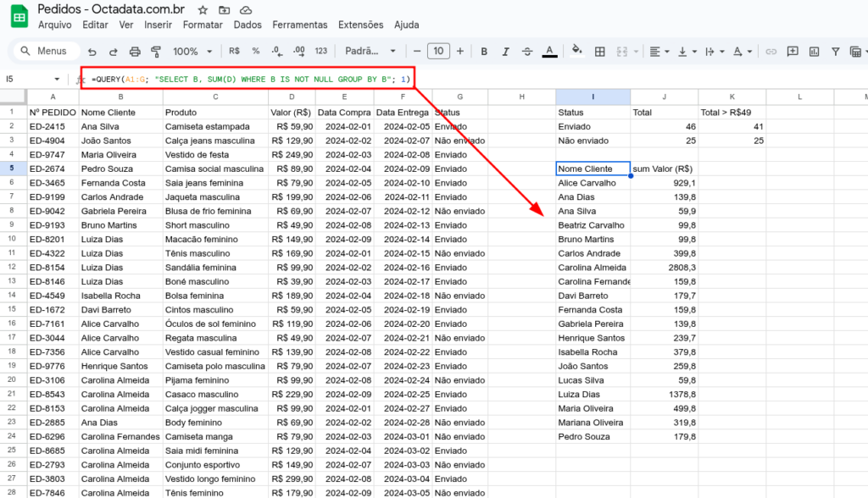868x498 pixels.
Task: Open the Dados menu
Action: pos(248,25)
